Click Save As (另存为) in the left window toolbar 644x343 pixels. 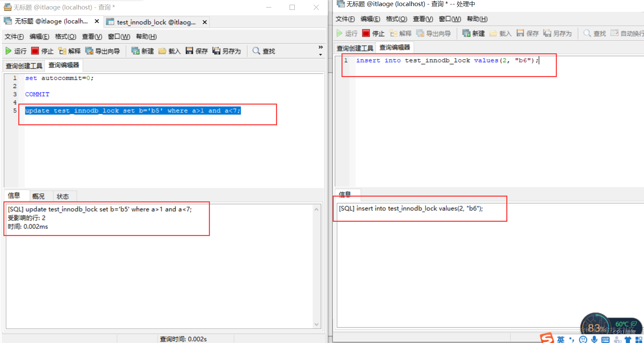tap(227, 51)
